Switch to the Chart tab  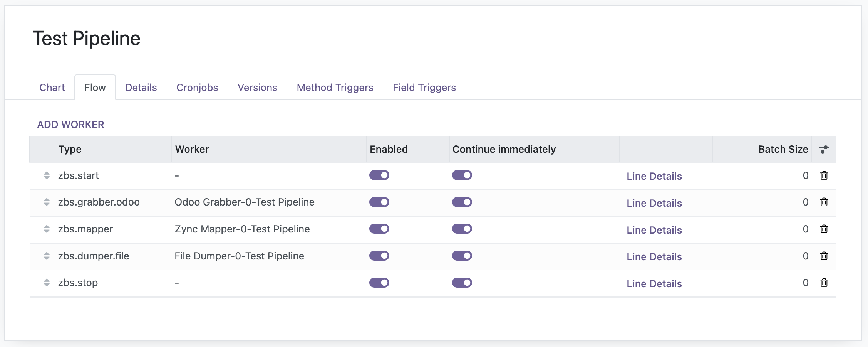click(x=52, y=88)
